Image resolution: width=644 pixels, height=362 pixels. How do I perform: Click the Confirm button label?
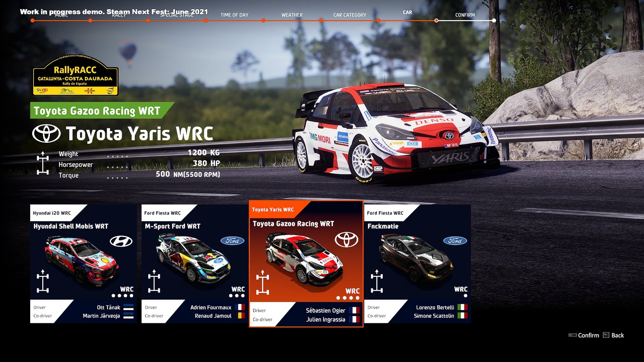(588, 335)
